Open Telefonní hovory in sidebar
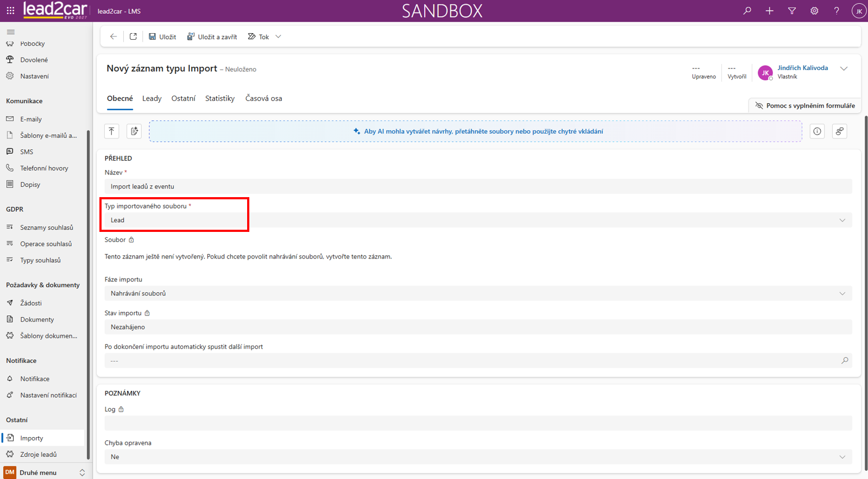Screen dimensions: 868x479 click(43, 168)
